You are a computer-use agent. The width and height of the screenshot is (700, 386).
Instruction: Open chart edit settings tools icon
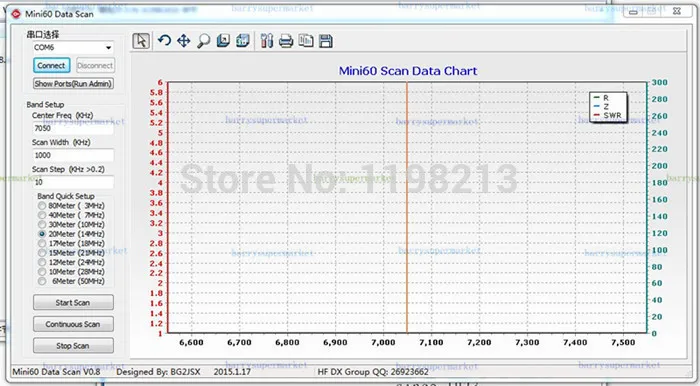point(267,41)
